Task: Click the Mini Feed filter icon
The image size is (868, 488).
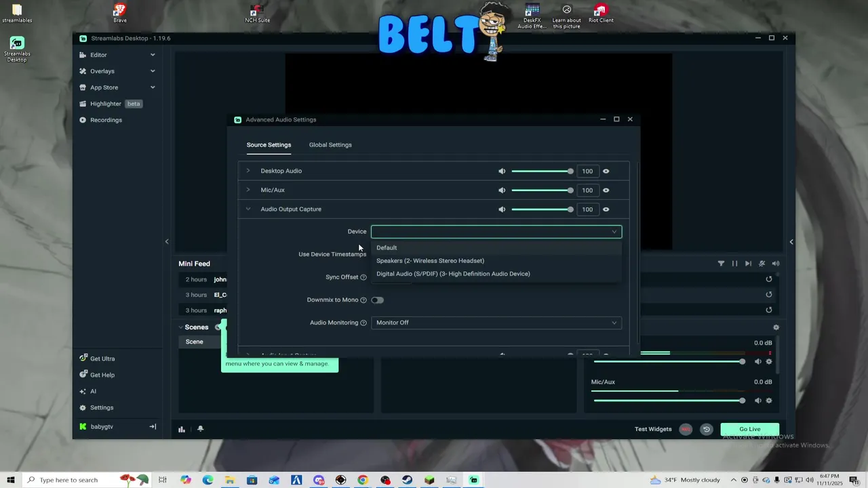Action: pos(721,264)
